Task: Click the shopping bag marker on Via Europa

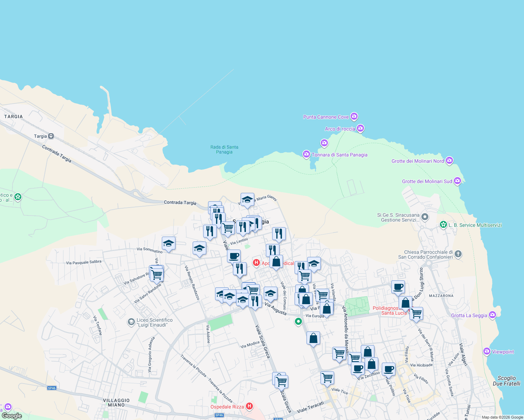Action: click(x=326, y=308)
